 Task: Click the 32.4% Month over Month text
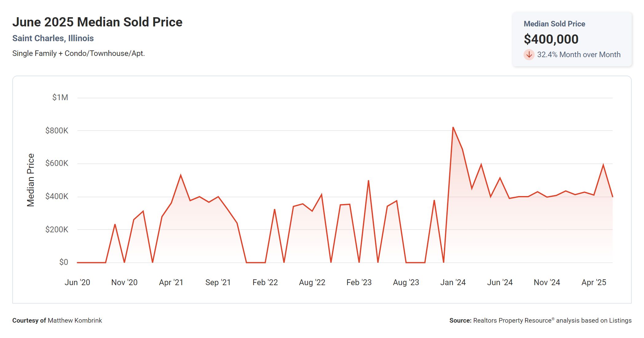579,55
